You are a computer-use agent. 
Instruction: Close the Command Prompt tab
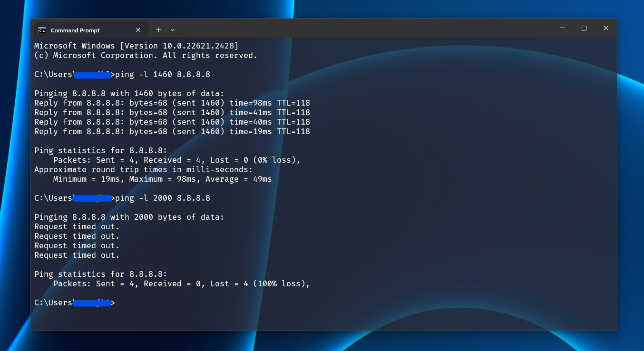pyautogui.click(x=138, y=29)
